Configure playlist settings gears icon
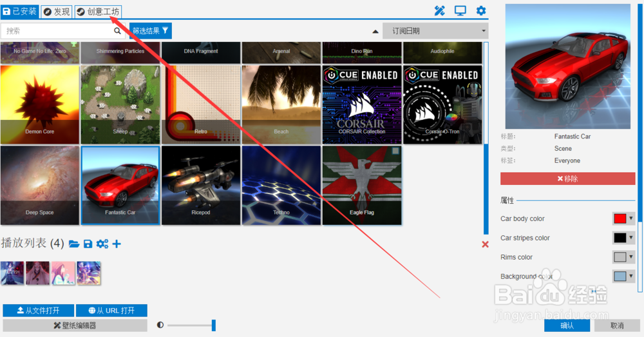Viewport: 644px width, 337px height. tap(102, 244)
